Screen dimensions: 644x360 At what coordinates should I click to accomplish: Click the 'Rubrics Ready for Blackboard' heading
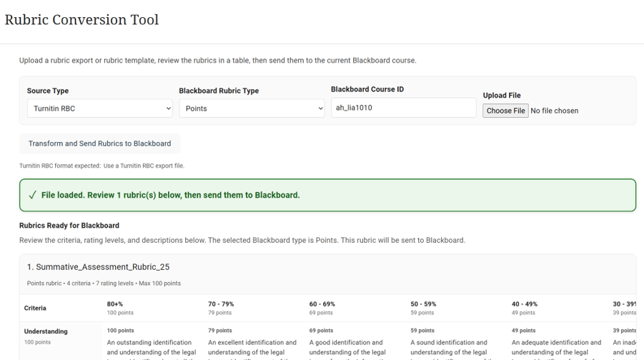pyautogui.click(x=69, y=226)
